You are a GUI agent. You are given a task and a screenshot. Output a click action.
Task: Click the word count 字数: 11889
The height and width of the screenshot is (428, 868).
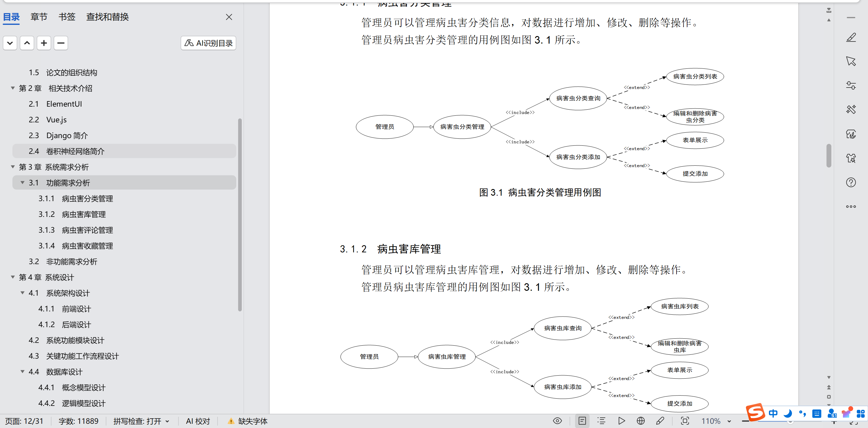[78, 421]
